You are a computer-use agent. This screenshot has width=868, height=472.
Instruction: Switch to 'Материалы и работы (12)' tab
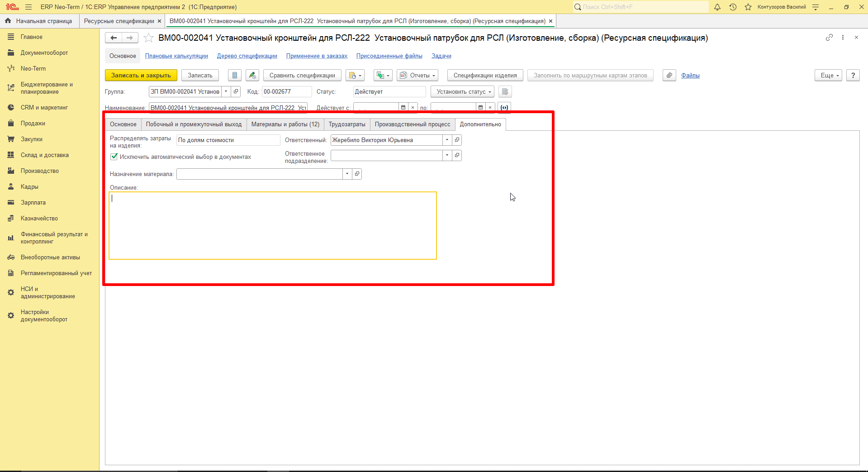pyautogui.click(x=285, y=124)
